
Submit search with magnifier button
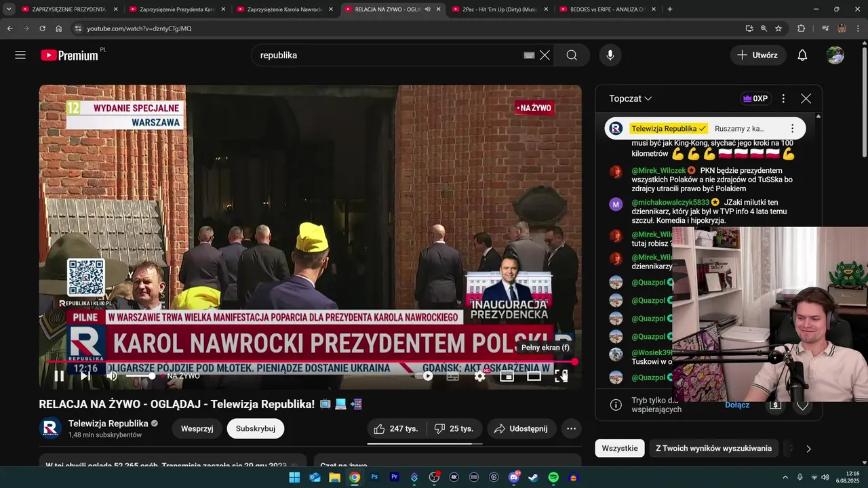[x=572, y=55]
